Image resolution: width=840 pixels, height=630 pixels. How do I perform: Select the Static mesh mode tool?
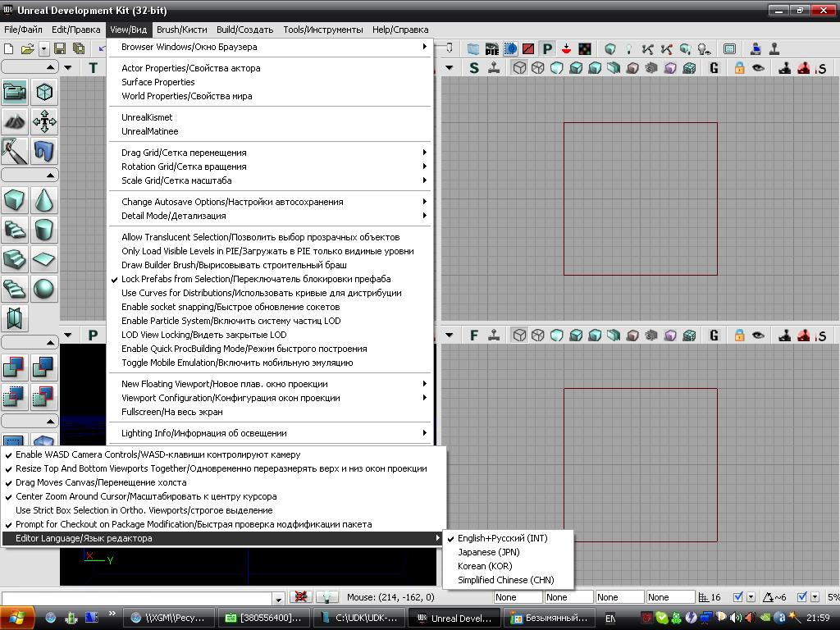pyautogui.click(x=44, y=151)
